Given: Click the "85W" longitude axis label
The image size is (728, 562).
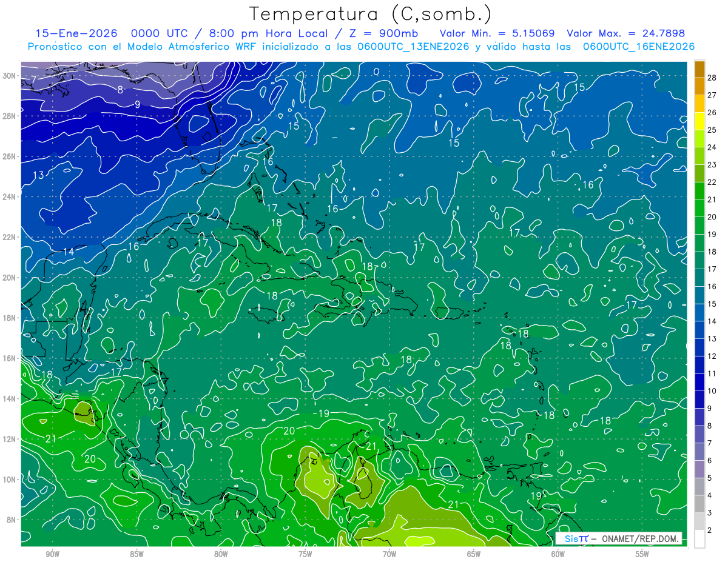Looking at the screenshot, I should (x=136, y=554).
